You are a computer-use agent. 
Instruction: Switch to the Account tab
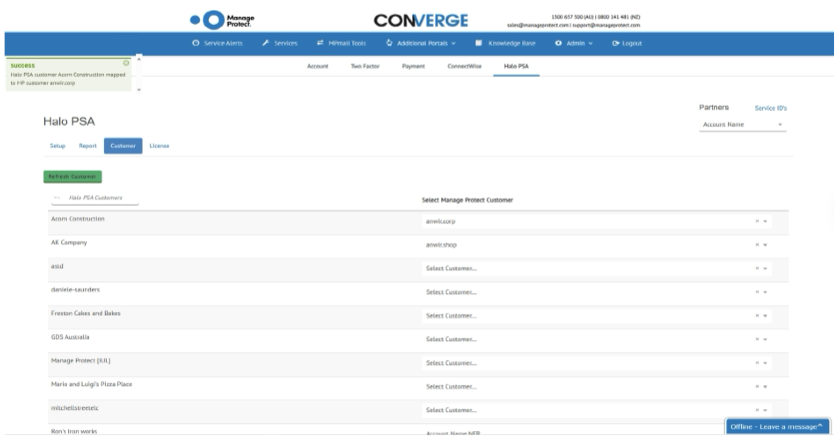318,66
